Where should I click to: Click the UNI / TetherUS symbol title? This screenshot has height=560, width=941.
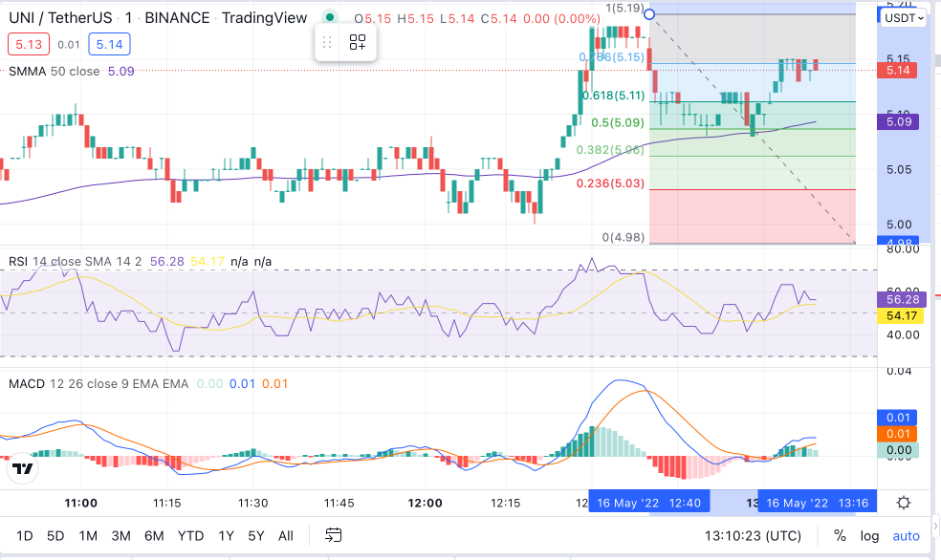[x=60, y=18]
